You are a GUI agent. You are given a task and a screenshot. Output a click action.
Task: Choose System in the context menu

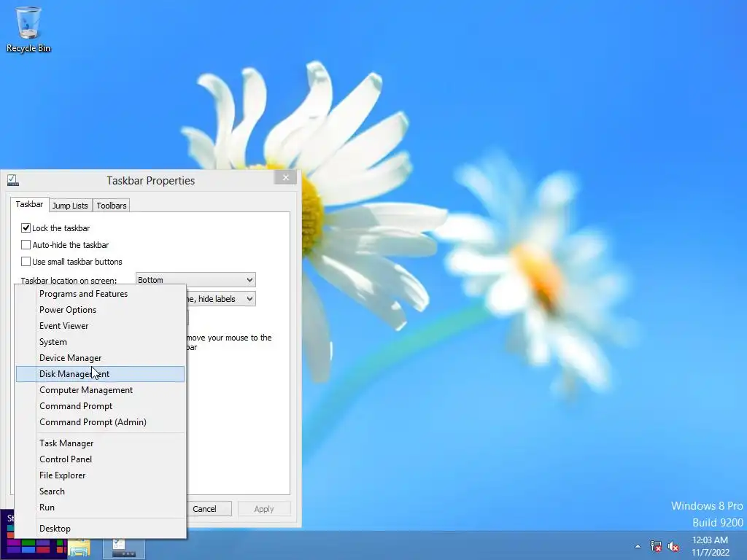point(100,342)
